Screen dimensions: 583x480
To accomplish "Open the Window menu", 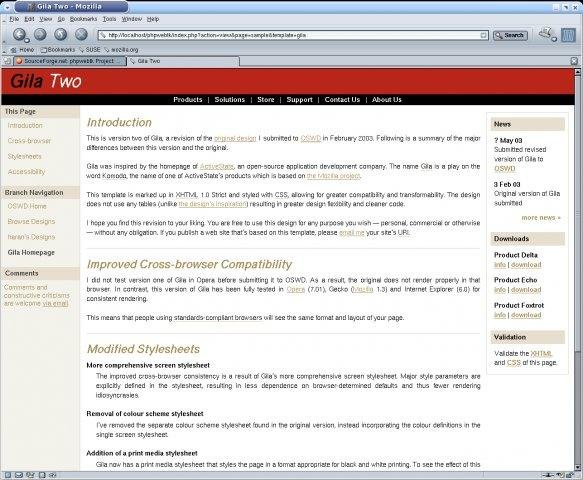I will pos(132,19).
